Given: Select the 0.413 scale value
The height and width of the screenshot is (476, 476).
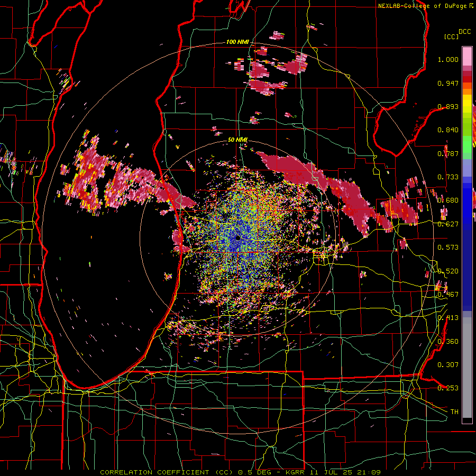Looking at the screenshot, I should (448, 318).
